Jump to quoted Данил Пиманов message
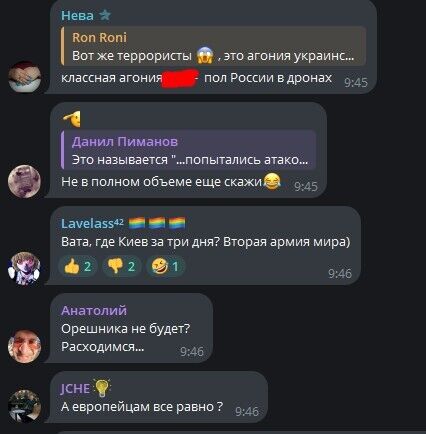Screen dimensions: 426x434 coord(188,150)
